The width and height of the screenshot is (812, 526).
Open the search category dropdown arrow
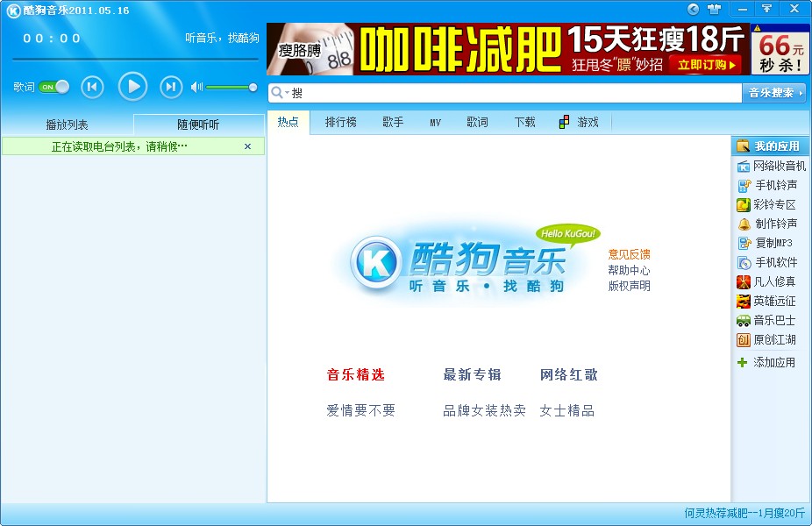(287, 90)
